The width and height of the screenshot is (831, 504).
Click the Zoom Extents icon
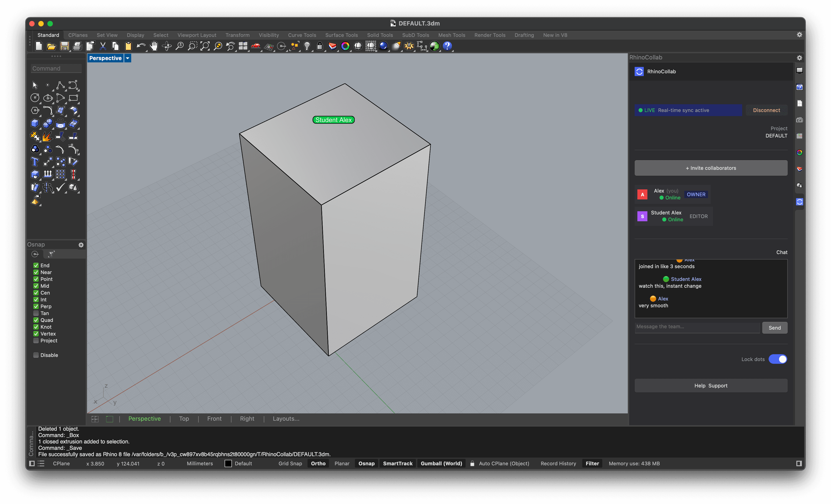(205, 46)
